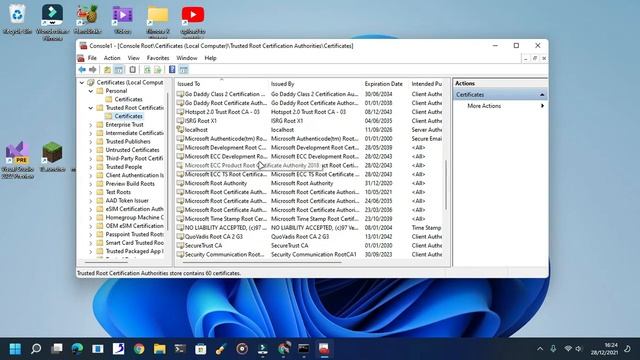This screenshot has width=640, height=360.
Task: Collapse the Personal folder node
Action: (91, 91)
